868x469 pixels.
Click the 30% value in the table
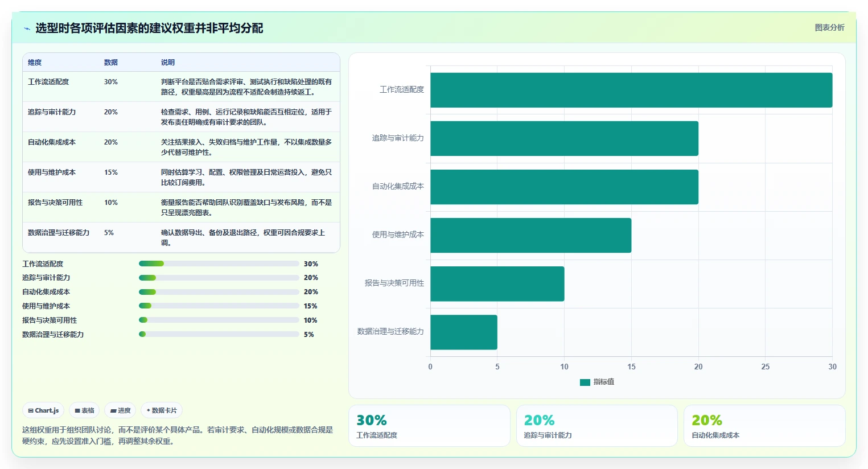click(111, 82)
